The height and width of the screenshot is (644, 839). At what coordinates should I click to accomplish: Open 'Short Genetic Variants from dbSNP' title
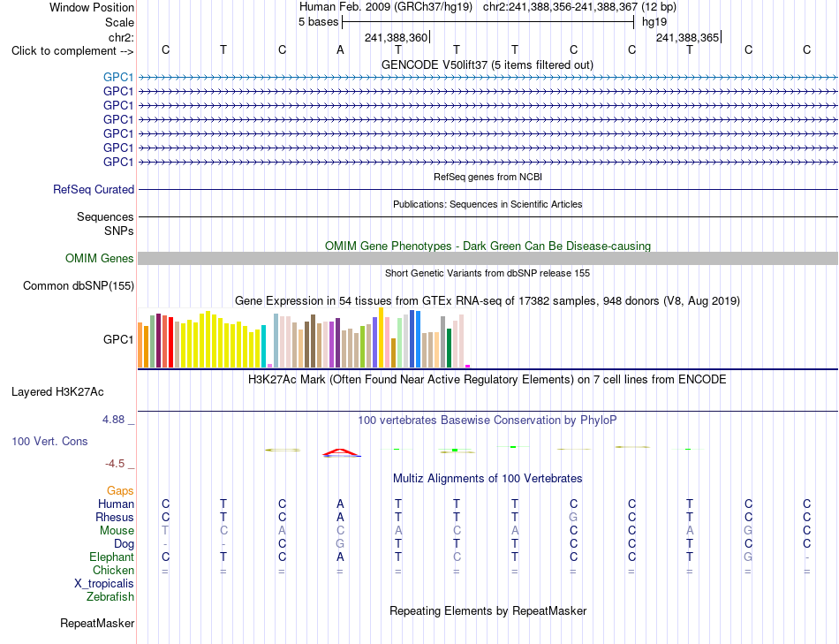488,273
